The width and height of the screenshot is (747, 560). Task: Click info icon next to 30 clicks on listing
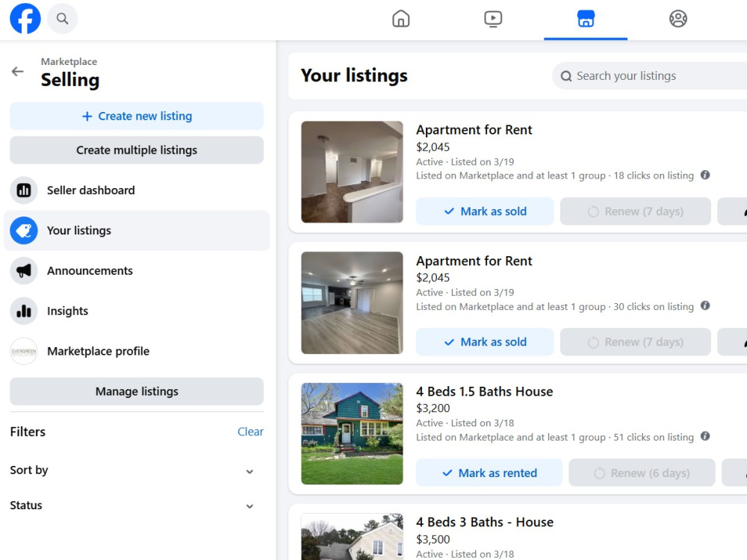[x=705, y=305]
